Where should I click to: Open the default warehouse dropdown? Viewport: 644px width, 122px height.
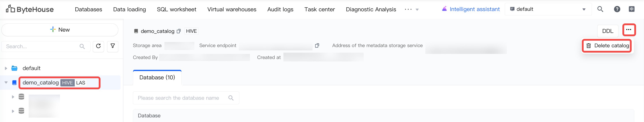(548, 9)
